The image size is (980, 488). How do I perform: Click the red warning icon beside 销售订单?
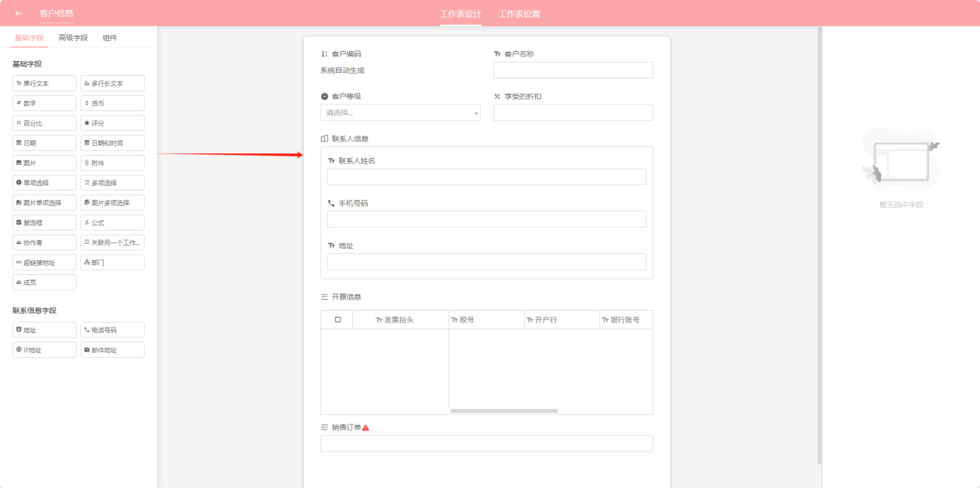pos(365,428)
